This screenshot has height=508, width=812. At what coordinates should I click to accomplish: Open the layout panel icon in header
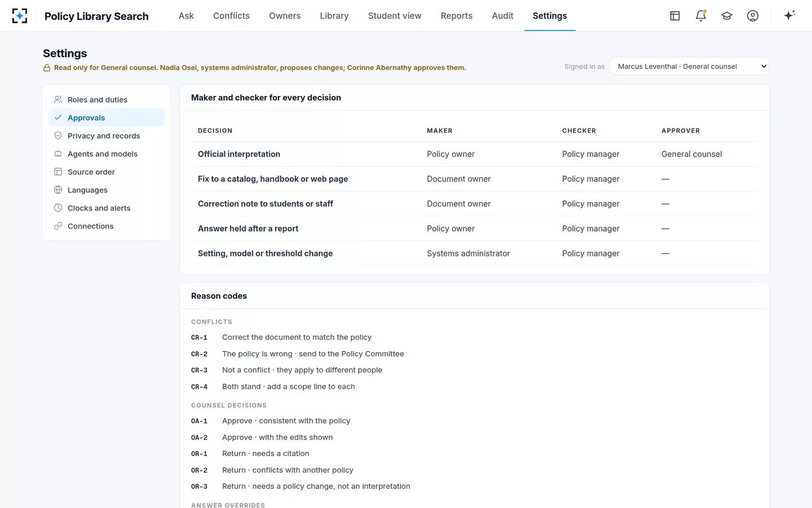(675, 16)
